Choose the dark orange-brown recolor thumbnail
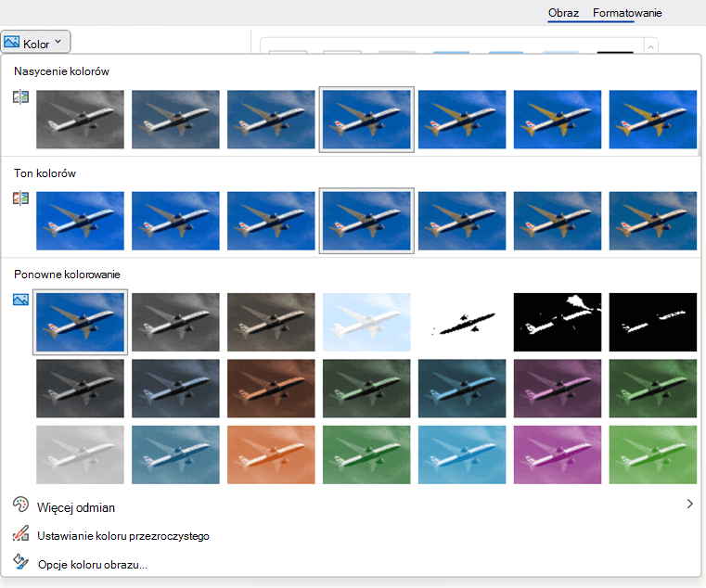The width and height of the screenshot is (706, 588). (x=271, y=388)
